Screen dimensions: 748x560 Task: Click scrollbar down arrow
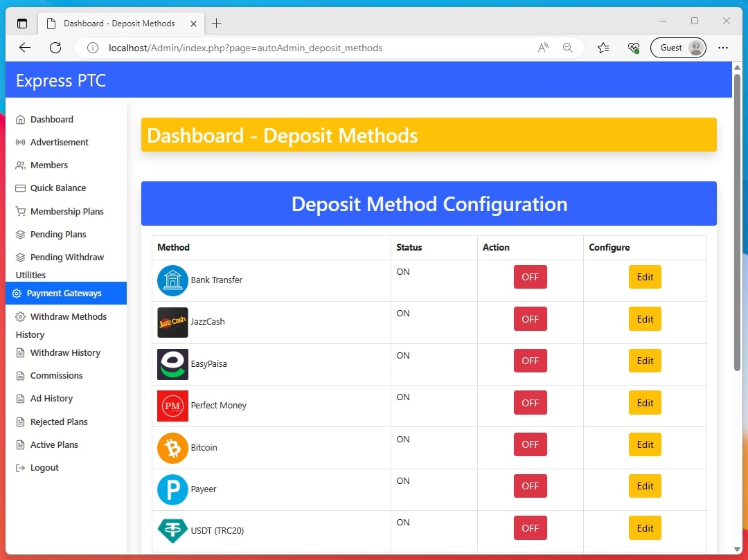pos(737,549)
